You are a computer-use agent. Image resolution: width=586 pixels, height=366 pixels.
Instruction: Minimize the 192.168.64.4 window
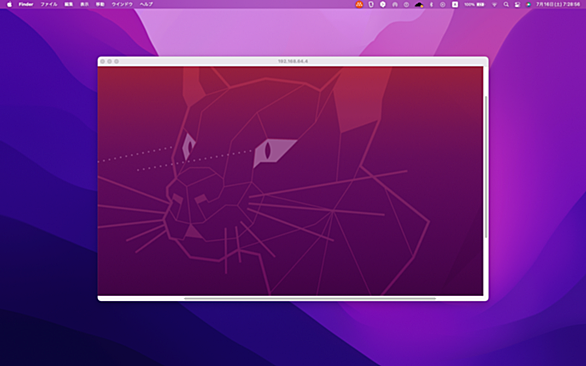[110, 61]
